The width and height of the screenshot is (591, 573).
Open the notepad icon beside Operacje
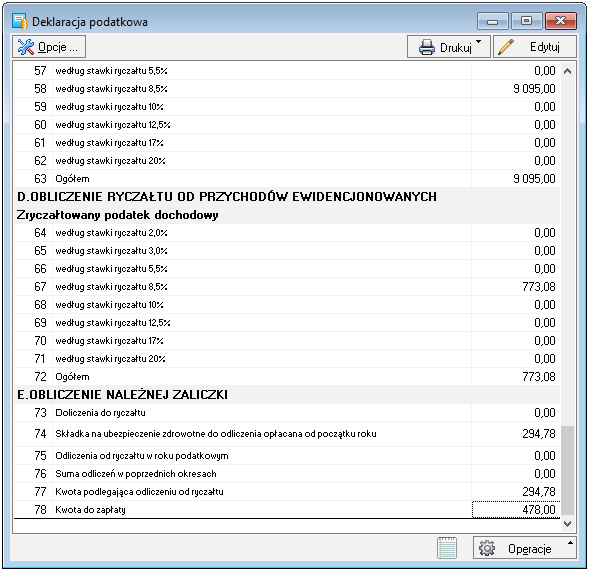447,548
